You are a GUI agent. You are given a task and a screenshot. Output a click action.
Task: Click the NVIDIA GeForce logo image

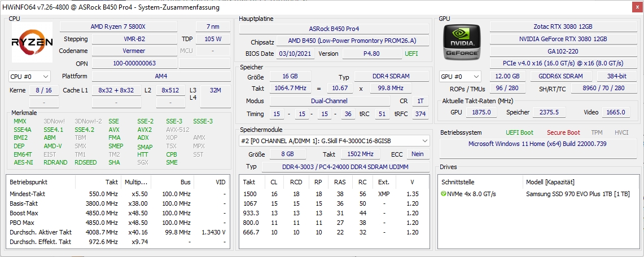[x=463, y=42]
